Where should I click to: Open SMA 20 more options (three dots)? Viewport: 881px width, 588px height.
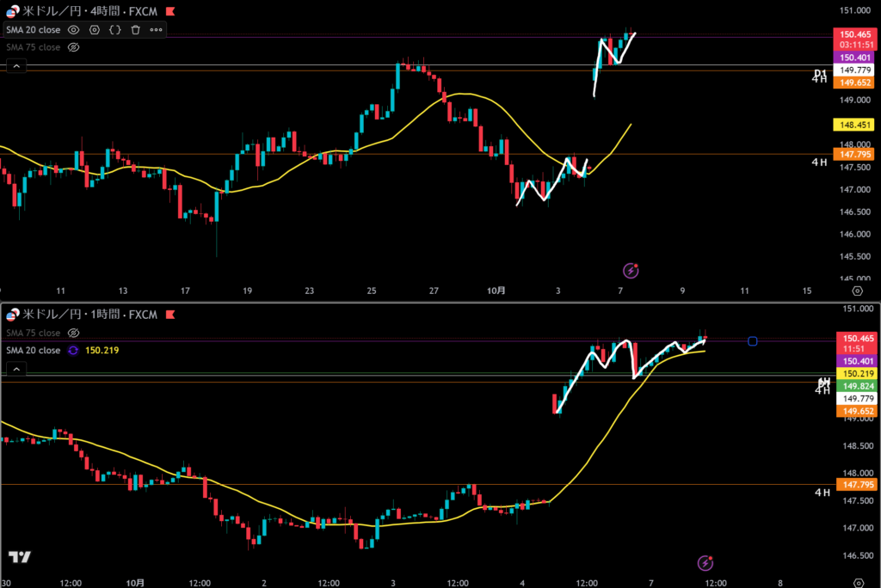coord(156,29)
